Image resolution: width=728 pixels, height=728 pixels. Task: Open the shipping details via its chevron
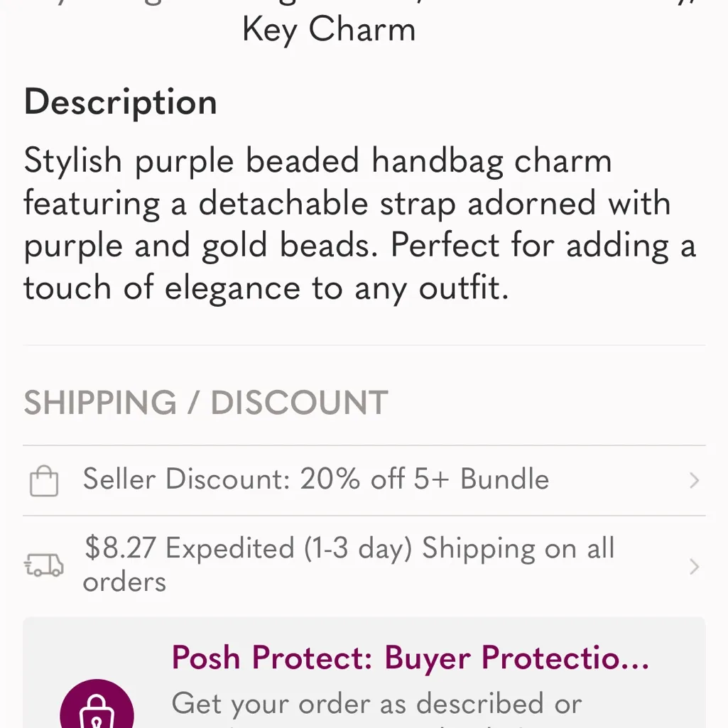[x=693, y=566]
